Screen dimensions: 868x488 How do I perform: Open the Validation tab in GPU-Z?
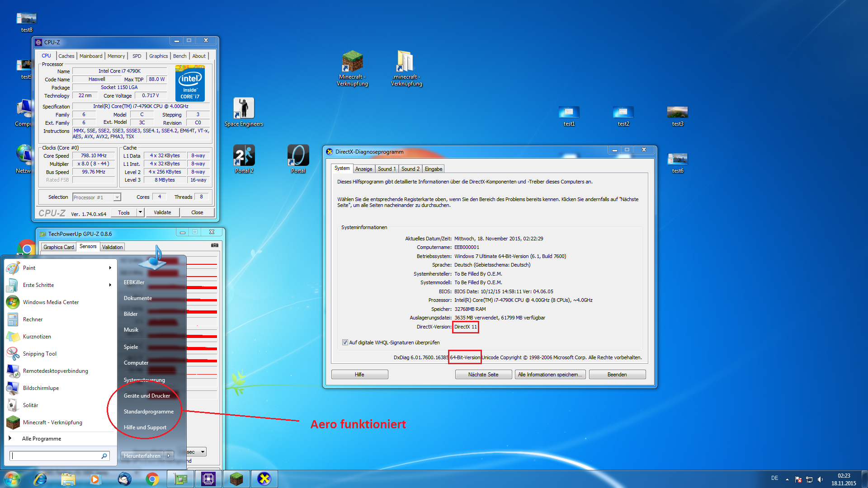click(x=112, y=247)
